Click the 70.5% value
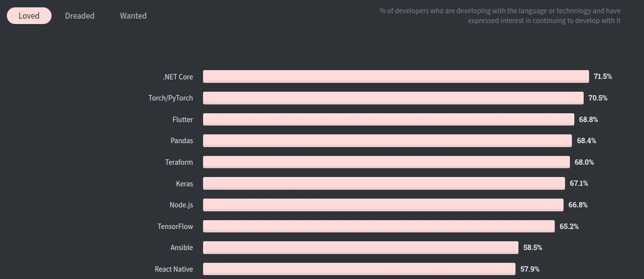644x279 pixels. [x=598, y=98]
